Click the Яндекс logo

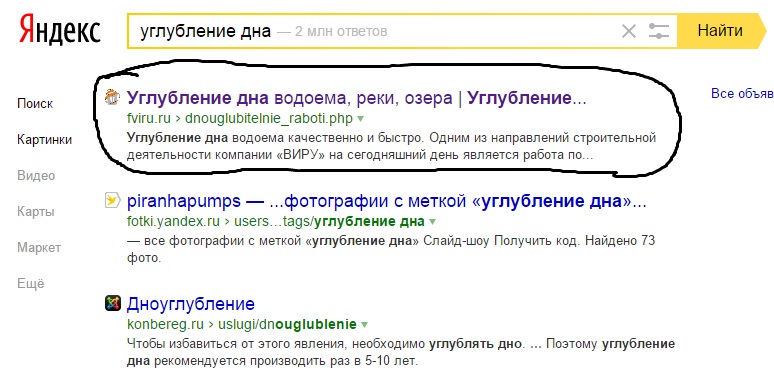click(x=60, y=31)
